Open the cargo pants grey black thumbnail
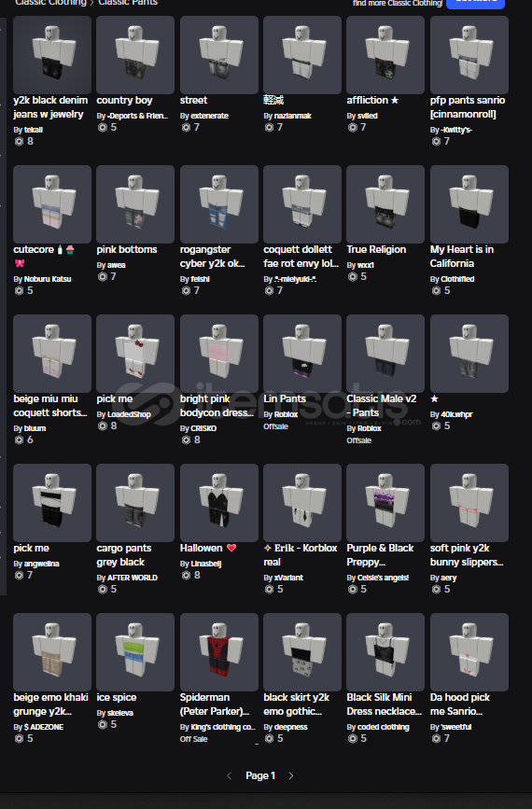Screen dimensions: 532x809 (x=135, y=503)
